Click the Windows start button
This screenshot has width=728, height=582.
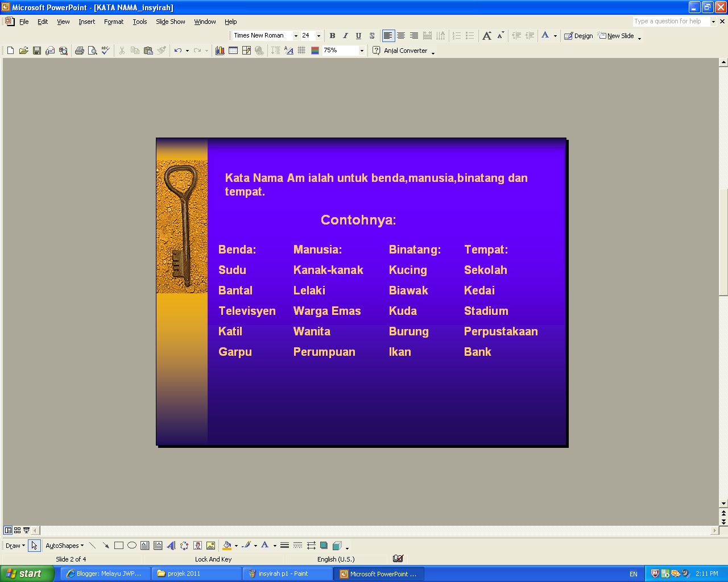[x=27, y=573]
